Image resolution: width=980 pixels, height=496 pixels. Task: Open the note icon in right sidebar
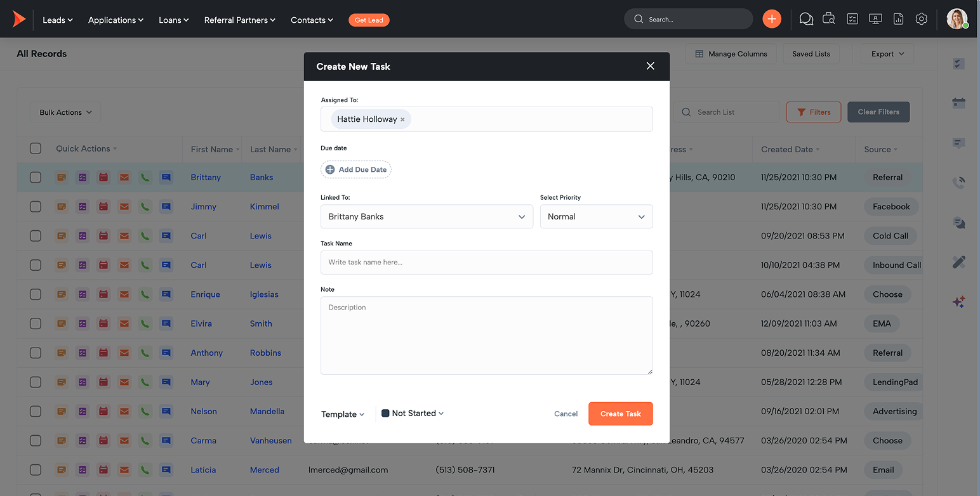tap(959, 143)
